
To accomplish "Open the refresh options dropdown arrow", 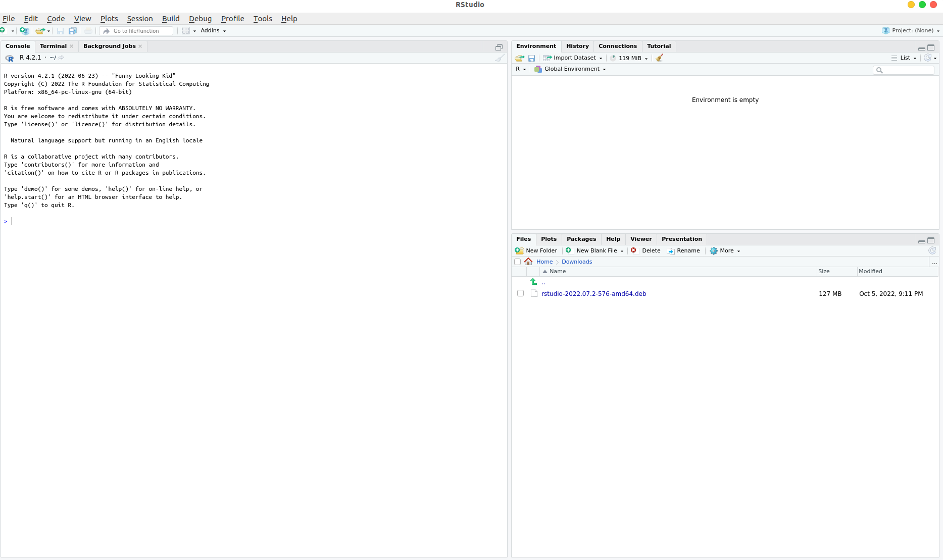I will coord(935,59).
